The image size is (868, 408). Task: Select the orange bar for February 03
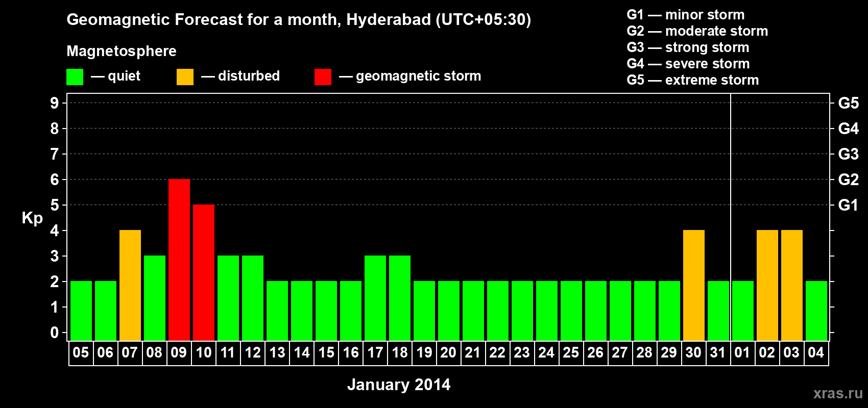(792, 286)
